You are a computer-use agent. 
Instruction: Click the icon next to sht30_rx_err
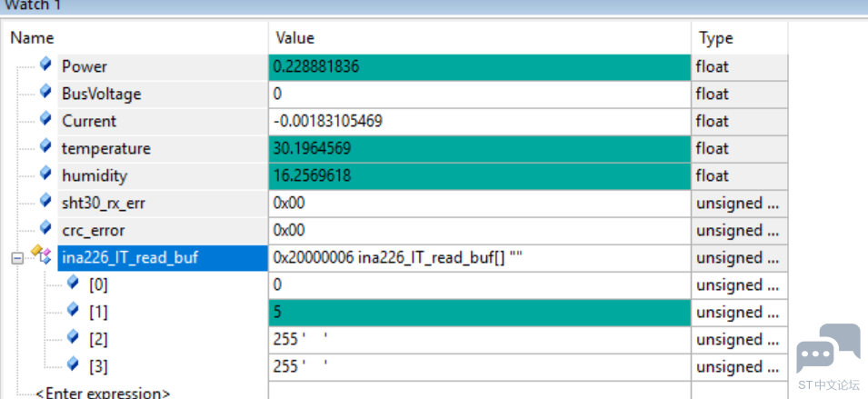tap(45, 202)
